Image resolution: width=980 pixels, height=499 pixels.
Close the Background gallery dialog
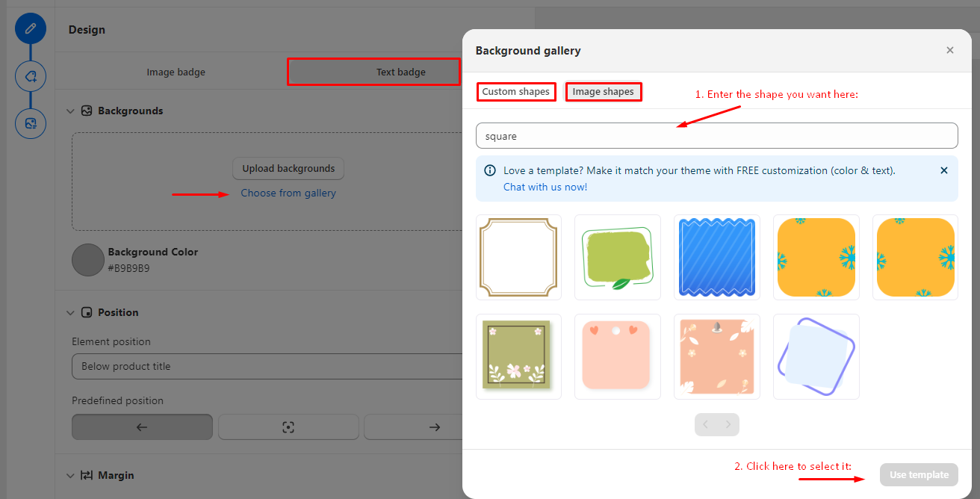(x=949, y=50)
